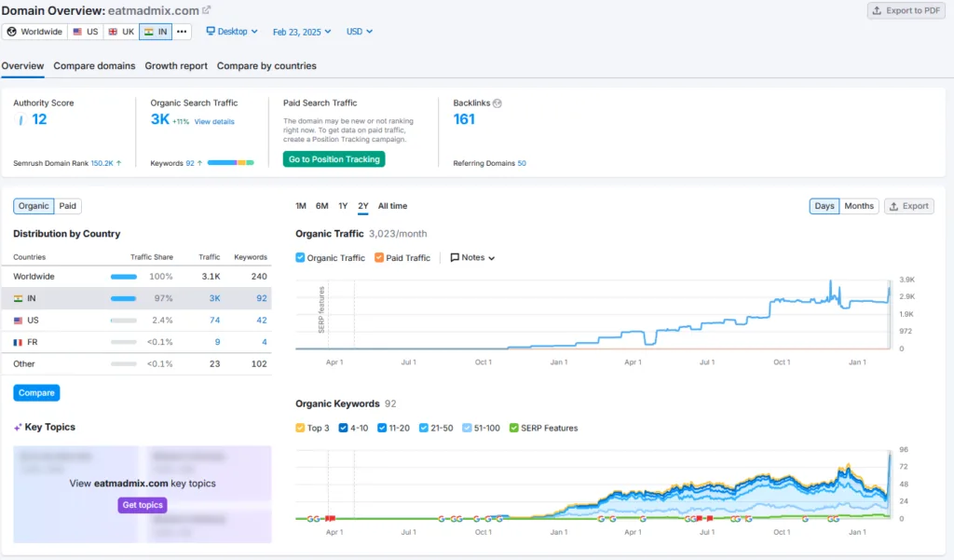Click the Backlinks info icon
This screenshot has width=954, height=560.
(x=497, y=103)
